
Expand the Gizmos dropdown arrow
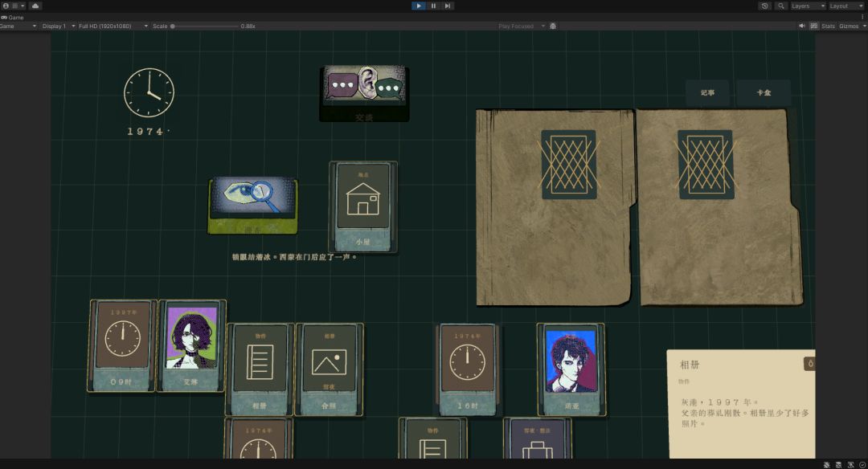864,26
